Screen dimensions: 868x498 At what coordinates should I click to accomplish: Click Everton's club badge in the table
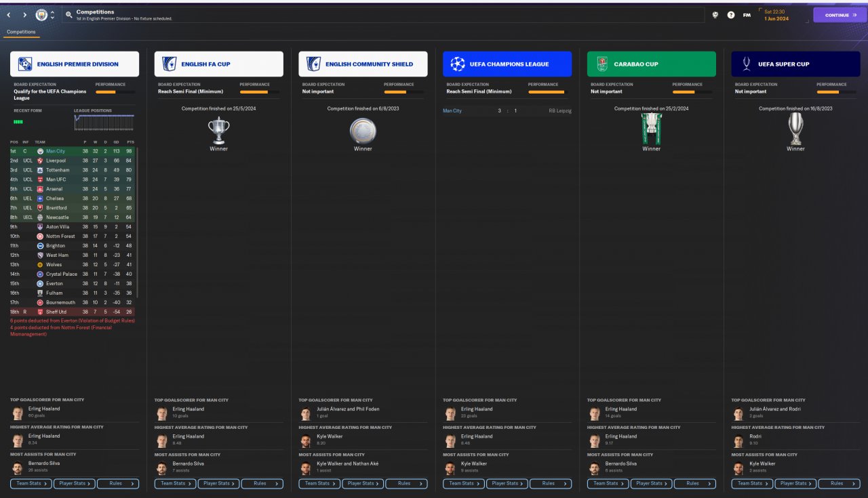pos(40,284)
